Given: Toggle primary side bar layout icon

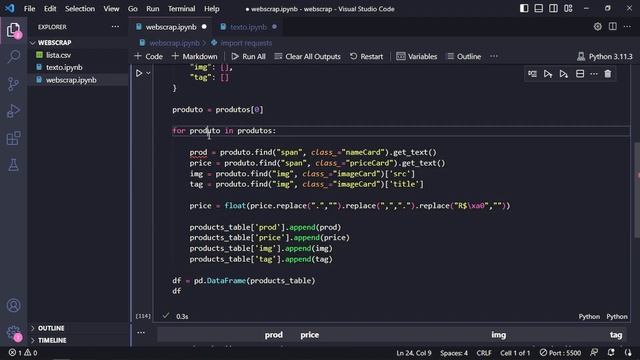Looking at the screenshot, I should [x=524, y=9].
